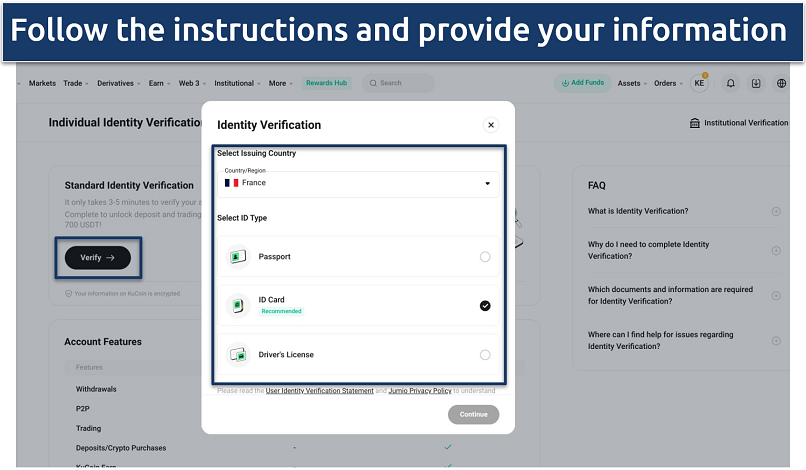Image resolution: width=806 pixels, height=470 pixels.
Task: Open the Rewards Hub tab
Action: (326, 83)
